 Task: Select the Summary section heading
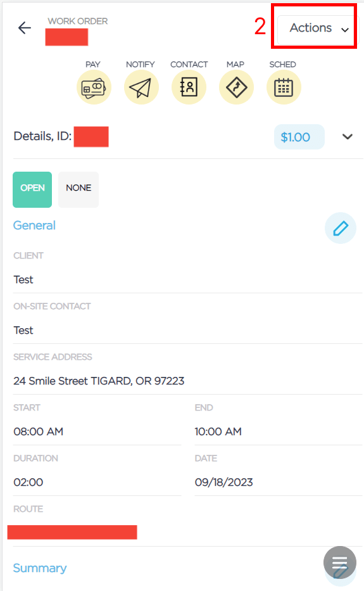(x=40, y=568)
